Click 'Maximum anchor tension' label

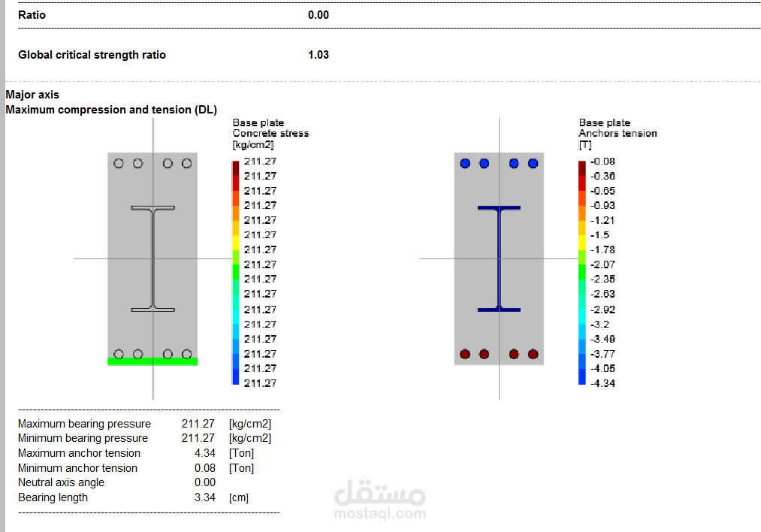(x=79, y=453)
